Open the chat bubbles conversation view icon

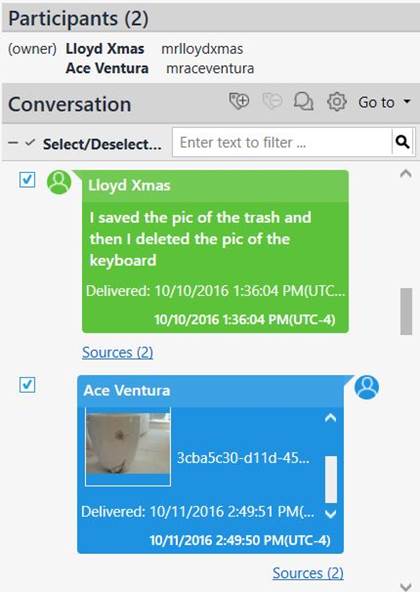pos(304,101)
